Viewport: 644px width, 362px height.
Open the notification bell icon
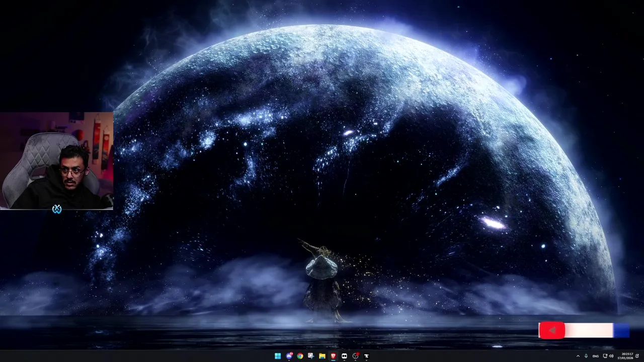[x=637, y=356]
